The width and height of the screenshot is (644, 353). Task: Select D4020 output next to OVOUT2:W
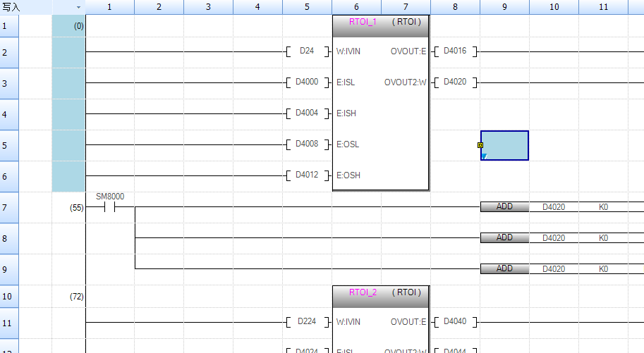pyautogui.click(x=455, y=82)
